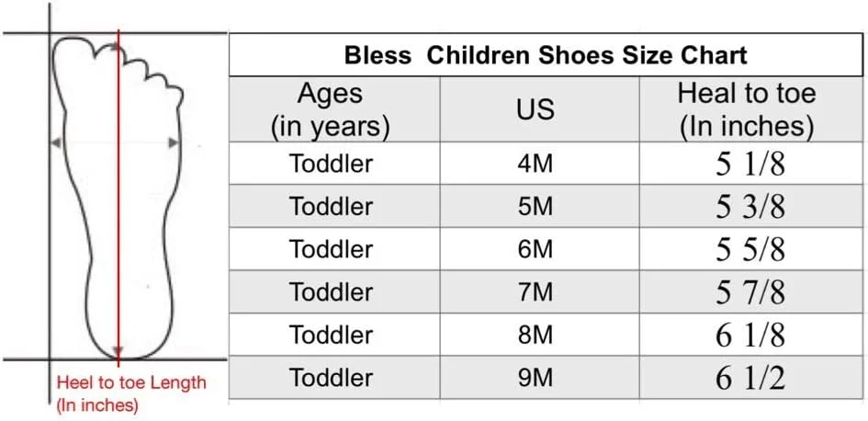Image resolution: width=868 pixels, height=421 pixels.
Task: Click the "US" column header
Action: coord(535,109)
